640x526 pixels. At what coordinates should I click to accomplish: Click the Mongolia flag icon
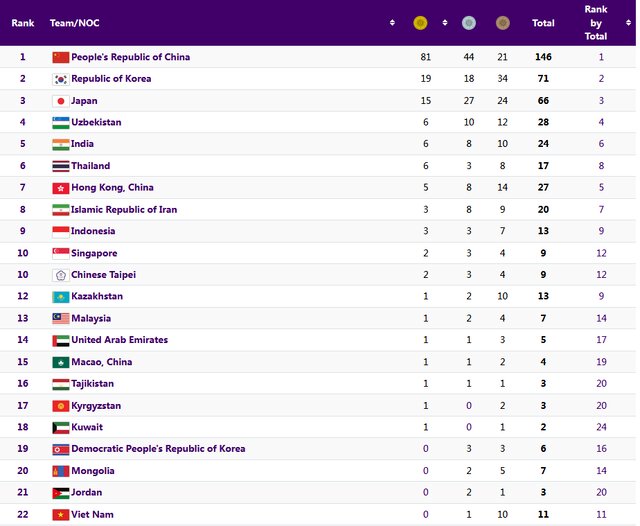click(60, 471)
